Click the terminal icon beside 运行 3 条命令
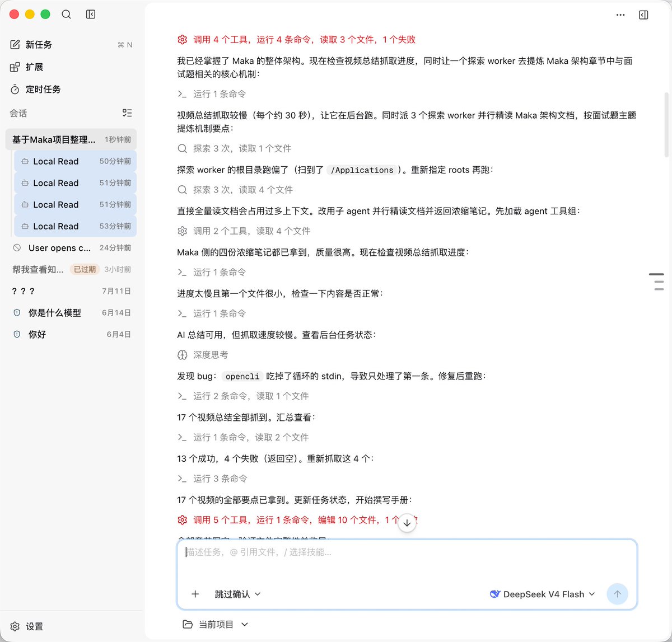Image resolution: width=672 pixels, height=642 pixels. coord(182,479)
